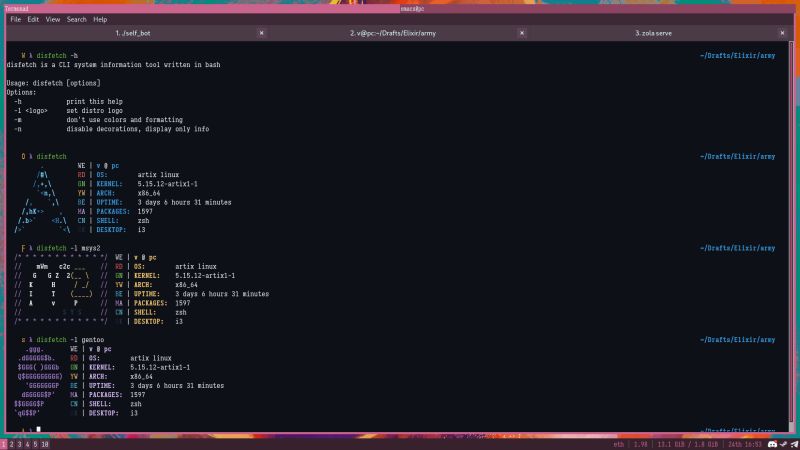Switch to workspace 3

(19, 444)
